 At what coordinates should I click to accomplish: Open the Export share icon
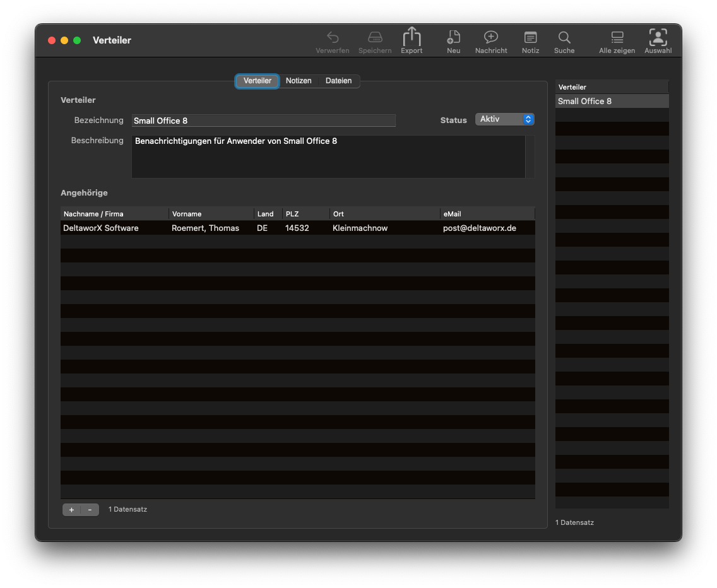pos(412,36)
